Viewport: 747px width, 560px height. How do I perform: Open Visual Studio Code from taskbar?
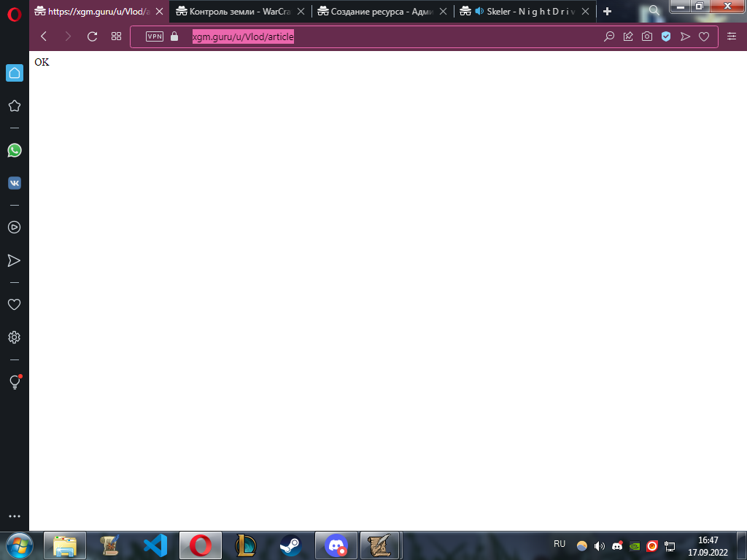(155, 545)
